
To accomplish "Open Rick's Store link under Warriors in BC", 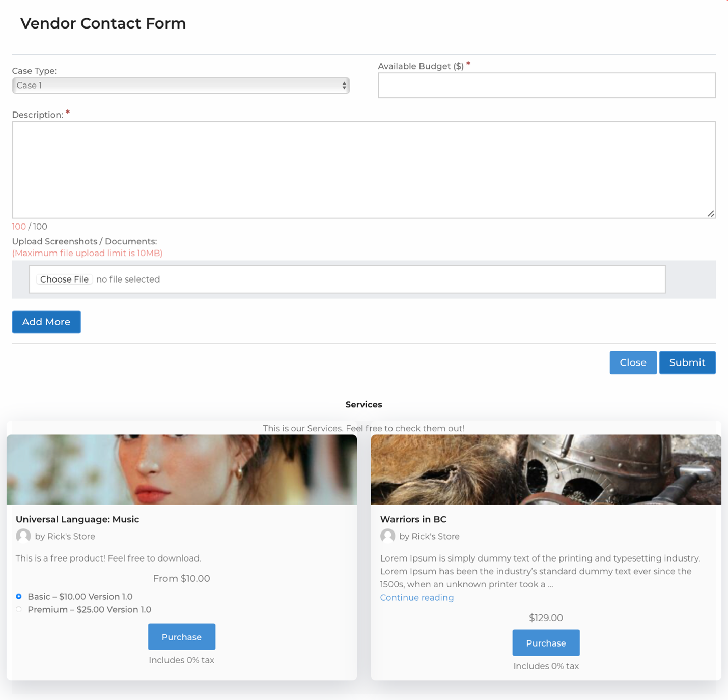I will pos(435,536).
